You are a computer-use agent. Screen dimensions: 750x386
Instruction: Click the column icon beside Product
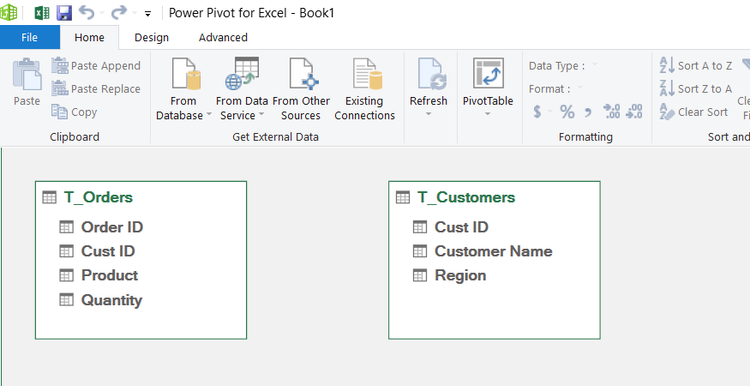click(66, 275)
